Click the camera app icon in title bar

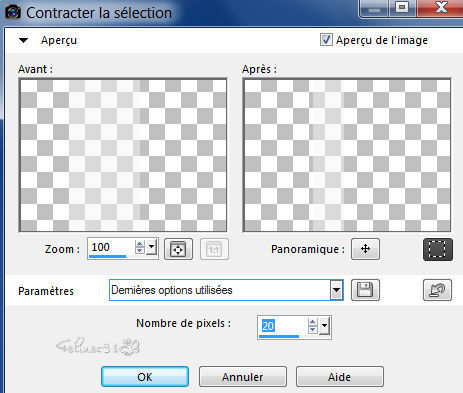(x=13, y=13)
